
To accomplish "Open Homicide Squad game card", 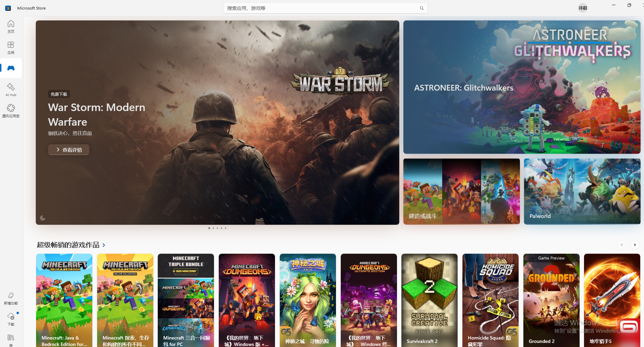I will (490, 300).
